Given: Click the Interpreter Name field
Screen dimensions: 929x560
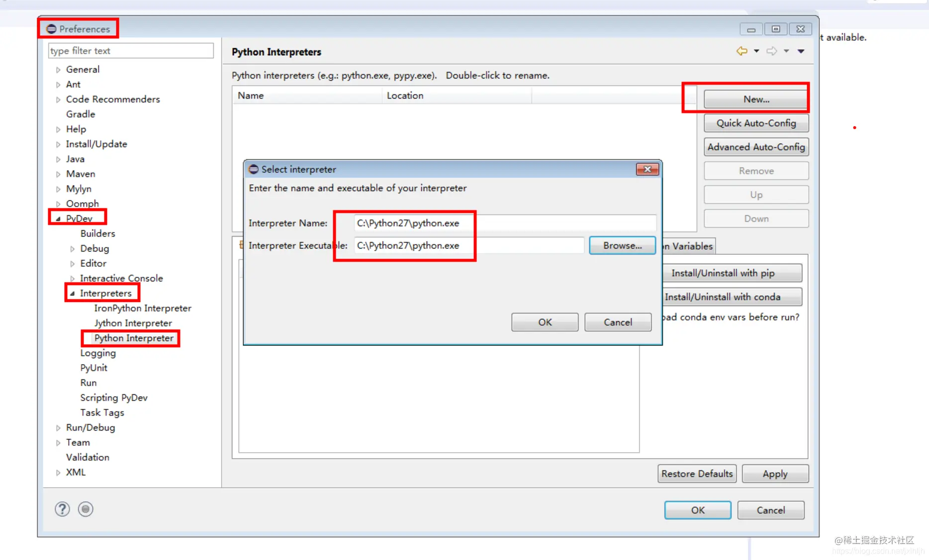Looking at the screenshot, I should point(505,223).
